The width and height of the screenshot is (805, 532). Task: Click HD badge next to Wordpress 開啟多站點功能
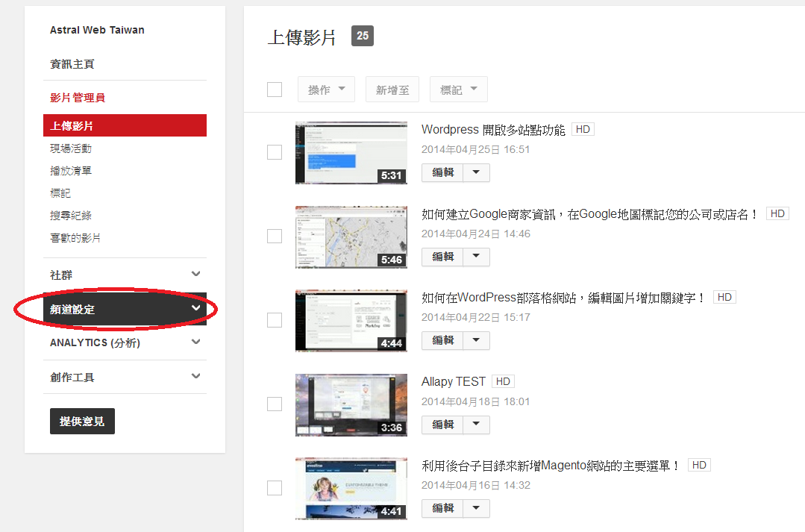583,129
